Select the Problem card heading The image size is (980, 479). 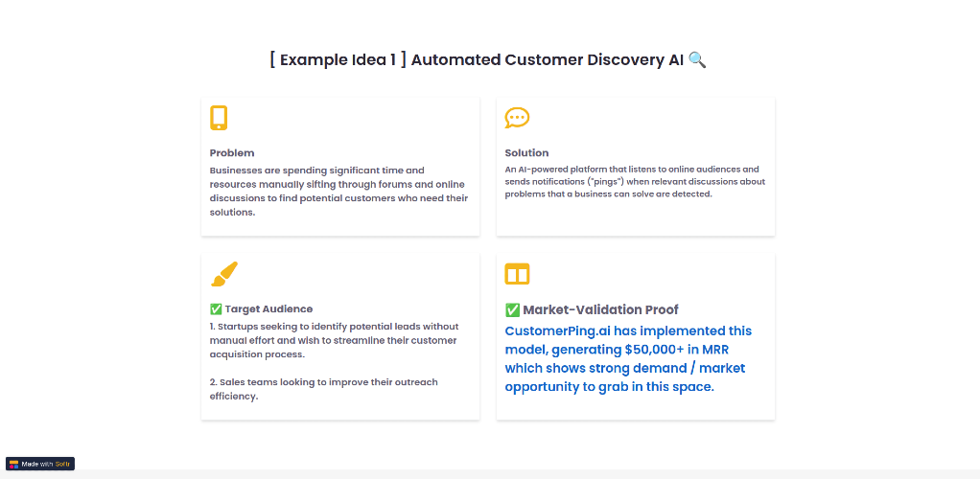(x=232, y=153)
